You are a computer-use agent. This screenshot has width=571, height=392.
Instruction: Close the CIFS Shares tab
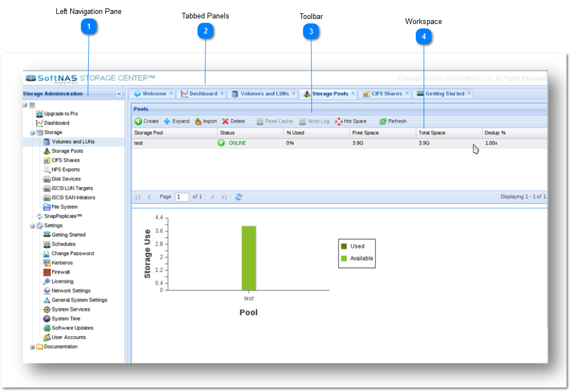[407, 93]
